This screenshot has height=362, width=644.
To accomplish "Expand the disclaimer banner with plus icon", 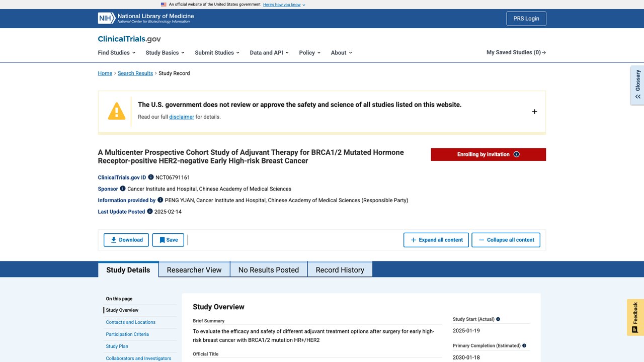I will [534, 112].
